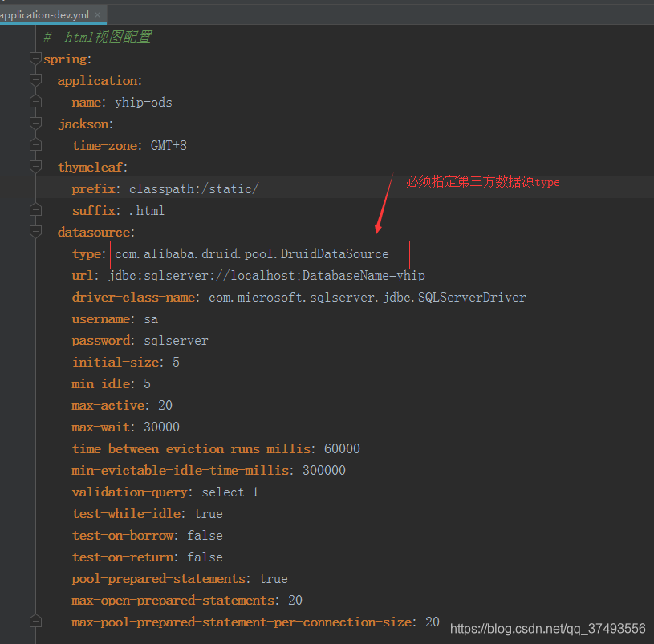Click the username value 'sa'

(x=151, y=320)
